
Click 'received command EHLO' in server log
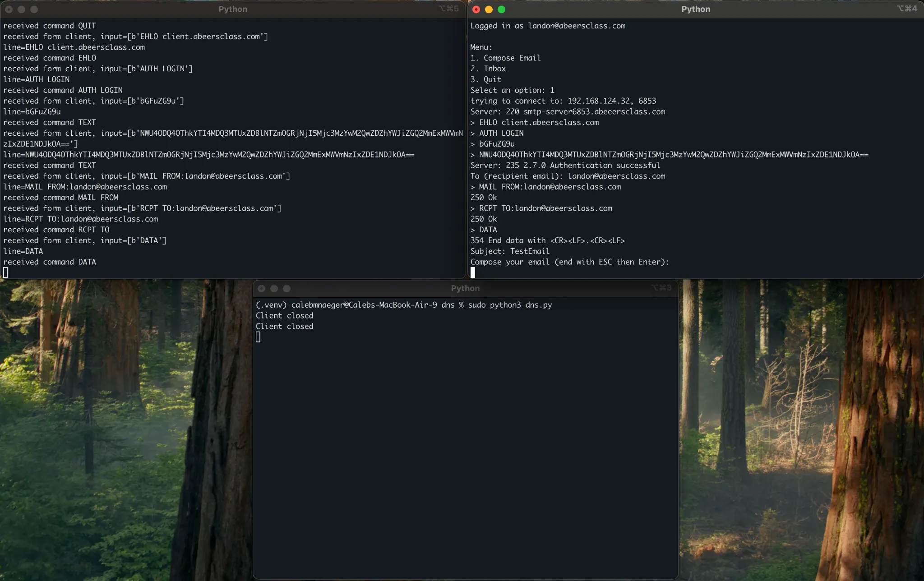click(x=50, y=58)
